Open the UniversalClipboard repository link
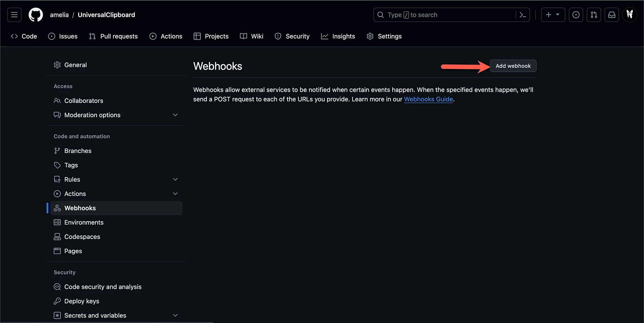The width and height of the screenshot is (644, 323). pos(106,15)
